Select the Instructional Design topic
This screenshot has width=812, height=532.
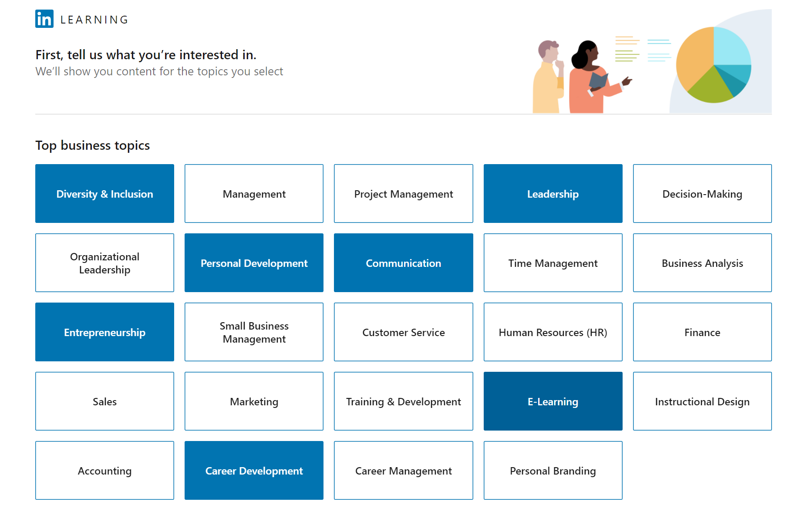click(x=702, y=401)
